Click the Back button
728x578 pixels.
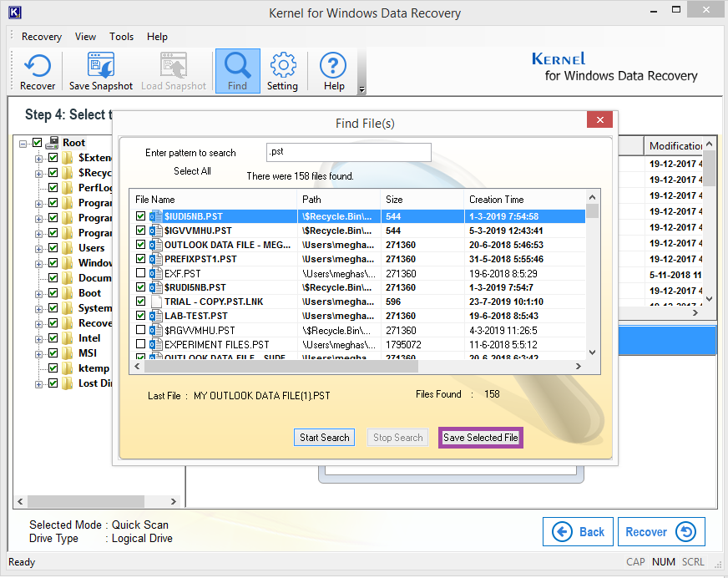point(578,531)
